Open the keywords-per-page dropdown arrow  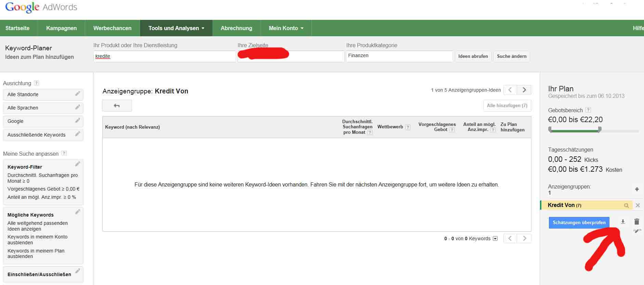click(x=495, y=238)
